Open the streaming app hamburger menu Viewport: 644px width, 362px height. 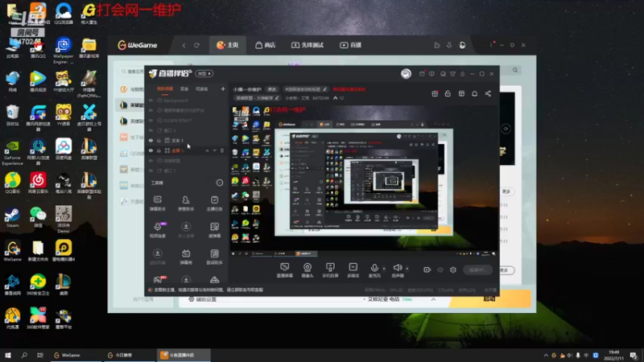pos(462,74)
